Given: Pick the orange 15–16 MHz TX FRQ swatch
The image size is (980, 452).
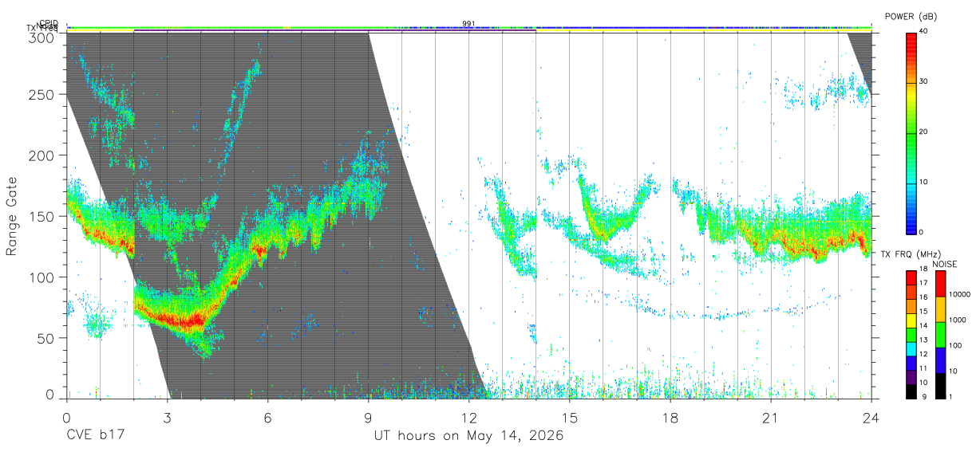Looking at the screenshot, I should coord(911,305).
